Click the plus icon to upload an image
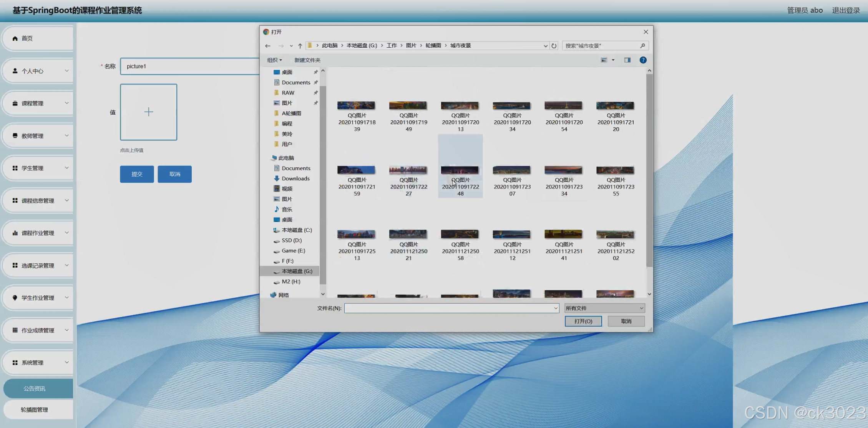 point(149,112)
